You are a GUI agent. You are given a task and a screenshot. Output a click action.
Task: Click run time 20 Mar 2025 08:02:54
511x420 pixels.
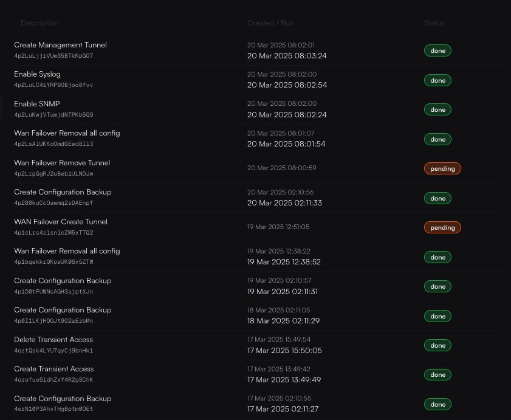coord(287,84)
